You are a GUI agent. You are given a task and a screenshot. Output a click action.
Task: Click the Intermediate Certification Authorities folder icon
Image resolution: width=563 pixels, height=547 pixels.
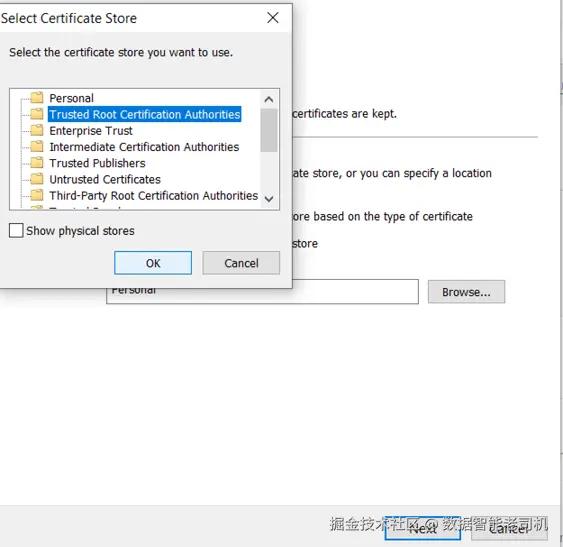click(x=37, y=146)
